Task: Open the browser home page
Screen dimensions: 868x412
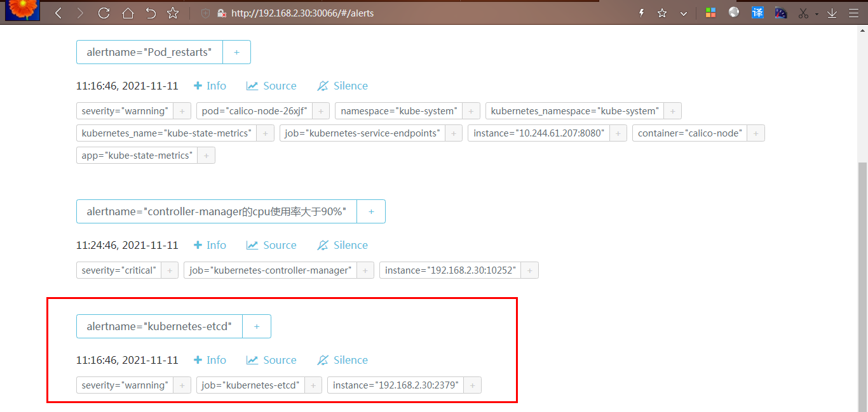Action: [128, 13]
